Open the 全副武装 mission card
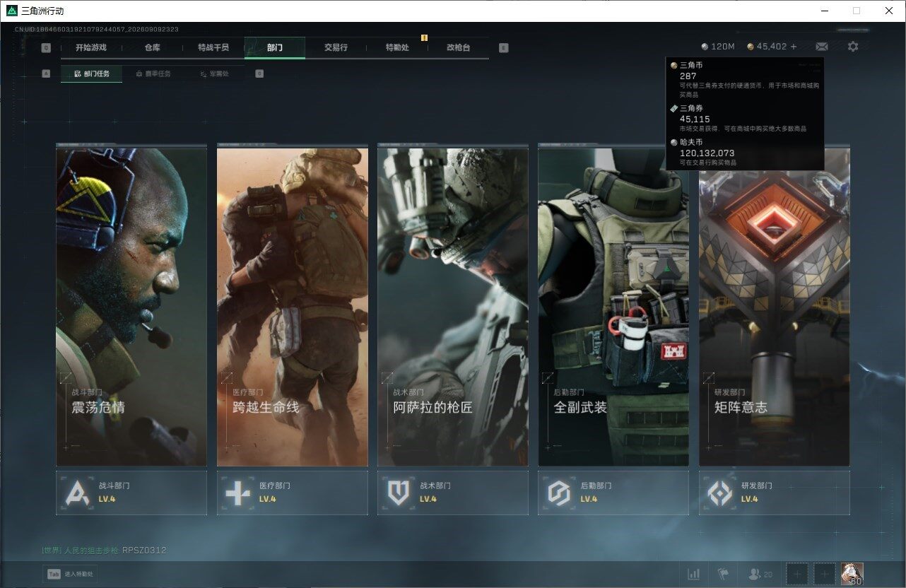This screenshot has height=588, width=906. (x=613, y=307)
